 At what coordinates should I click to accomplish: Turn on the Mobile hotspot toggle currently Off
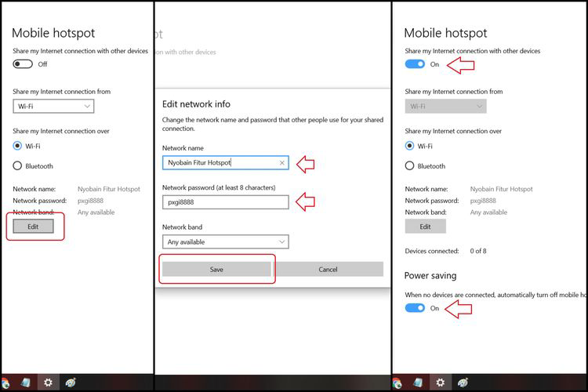23,64
